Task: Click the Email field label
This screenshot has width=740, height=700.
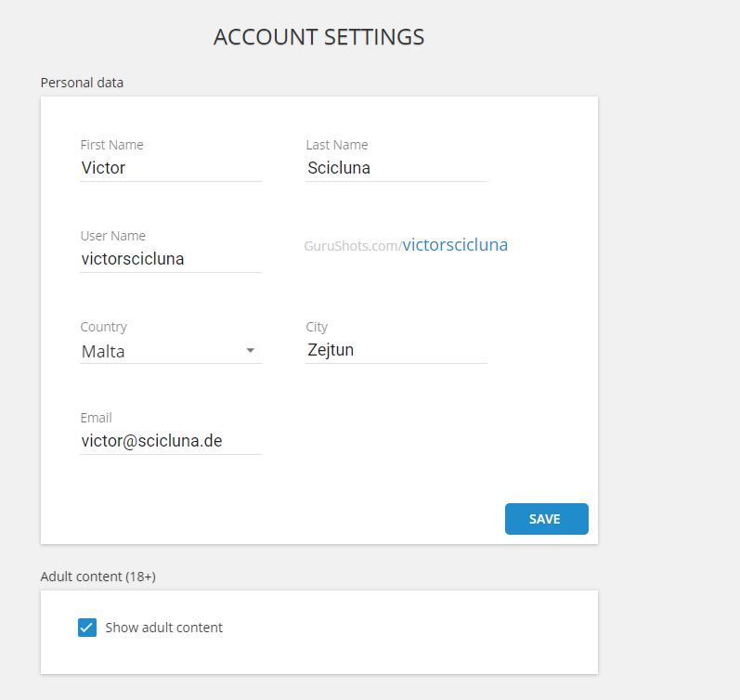Action: click(96, 418)
